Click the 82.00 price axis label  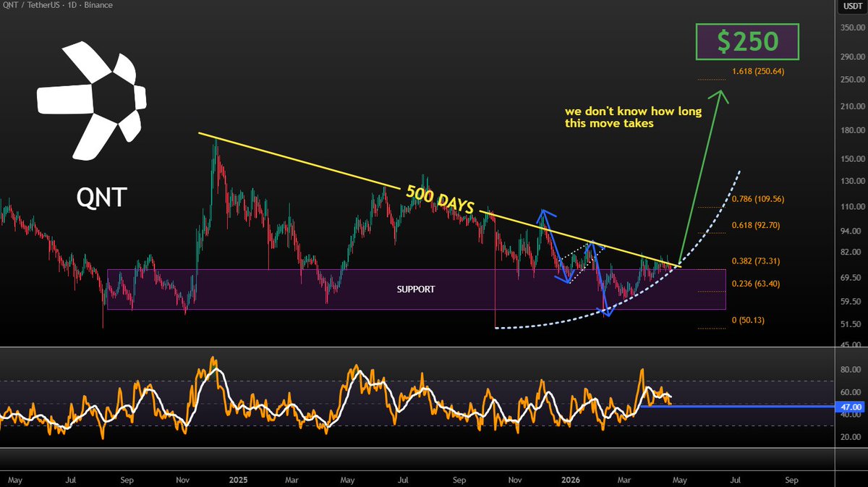pos(849,253)
